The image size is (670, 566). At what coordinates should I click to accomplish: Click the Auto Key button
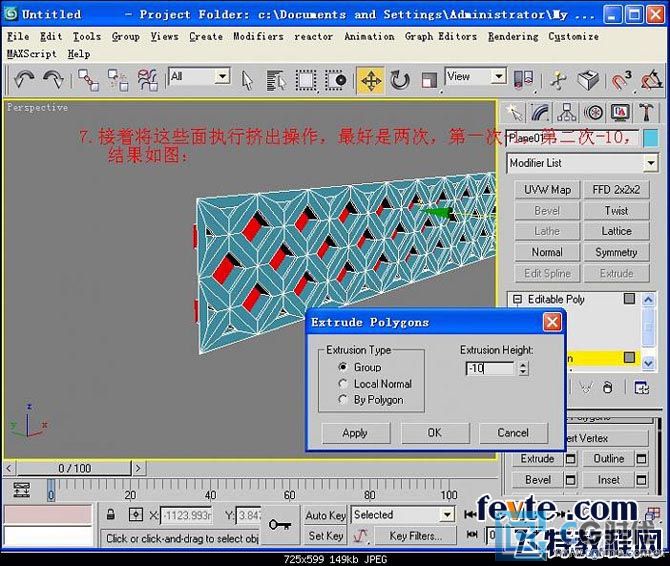tap(325, 516)
